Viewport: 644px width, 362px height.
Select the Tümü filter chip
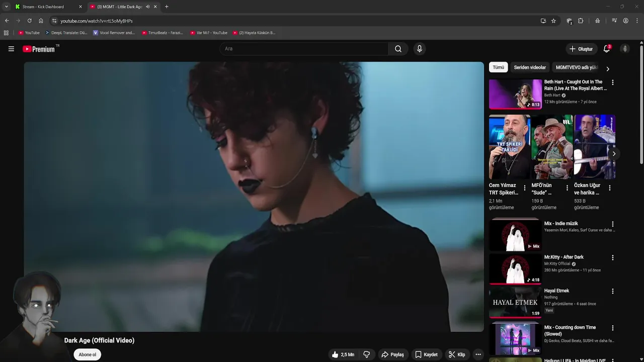[x=498, y=67]
